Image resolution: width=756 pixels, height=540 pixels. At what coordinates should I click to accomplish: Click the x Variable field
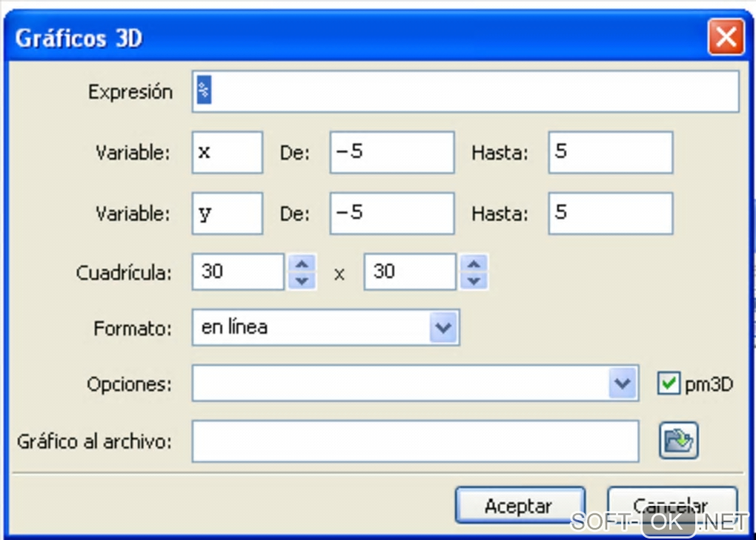coord(227,153)
